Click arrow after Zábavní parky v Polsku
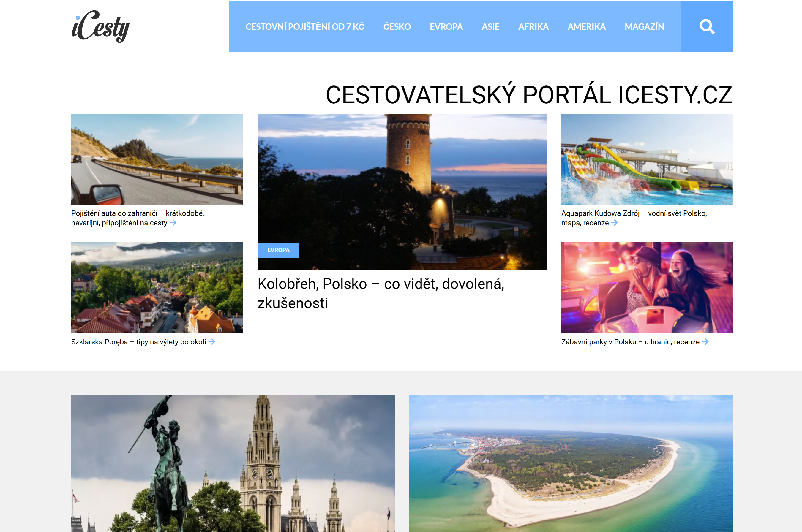 705,342
